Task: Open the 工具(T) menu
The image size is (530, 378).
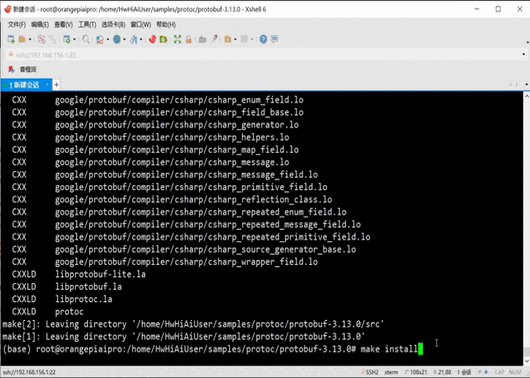Action: [87, 25]
